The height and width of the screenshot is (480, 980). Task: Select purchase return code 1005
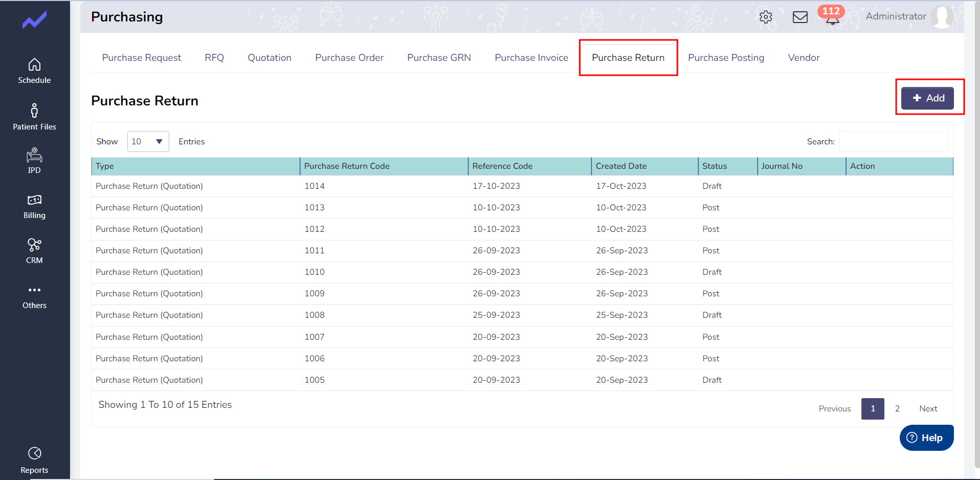(x=314, y=380)
